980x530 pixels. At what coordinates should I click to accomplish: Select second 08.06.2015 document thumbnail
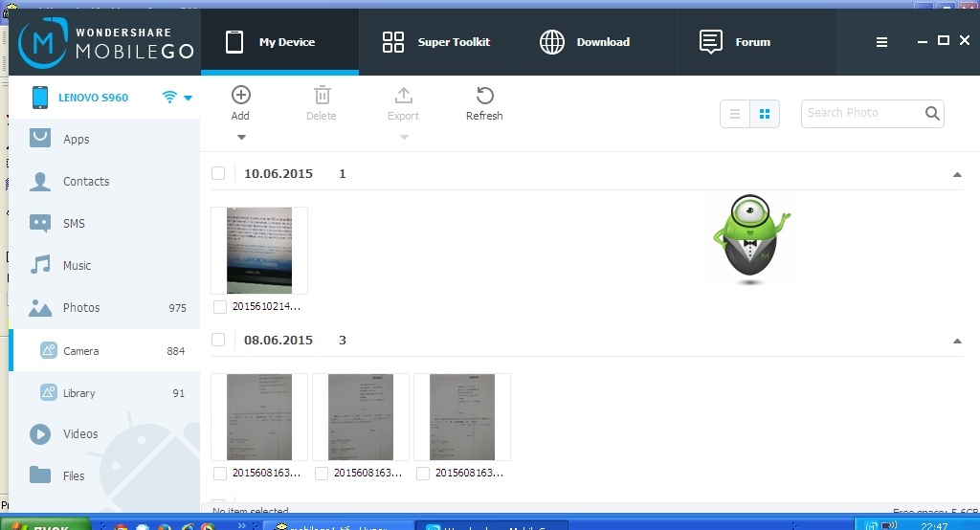point(361,417)
